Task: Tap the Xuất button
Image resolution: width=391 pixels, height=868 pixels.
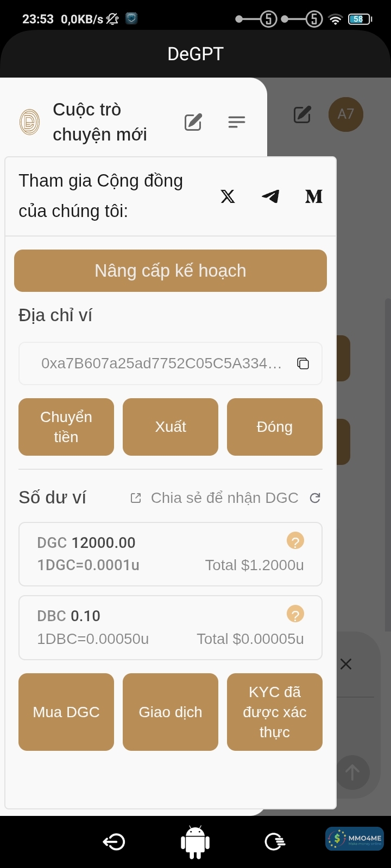Action: [x=171, y=427]
